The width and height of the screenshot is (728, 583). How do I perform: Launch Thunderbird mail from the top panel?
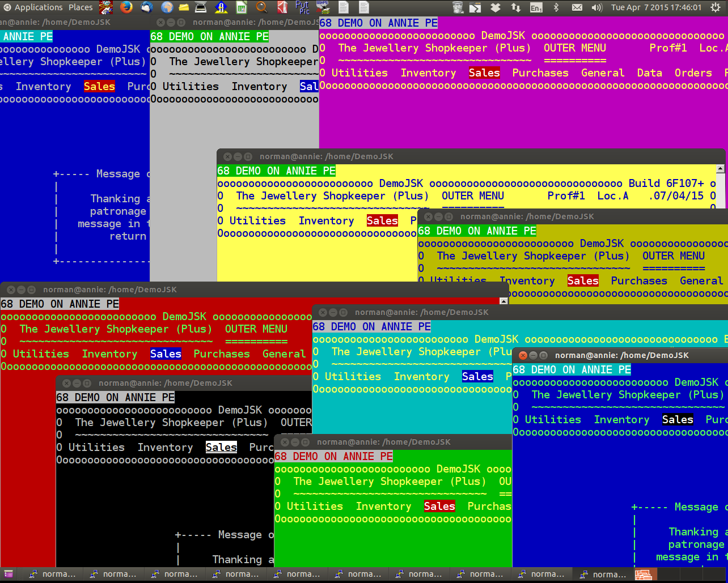point(146,7)
